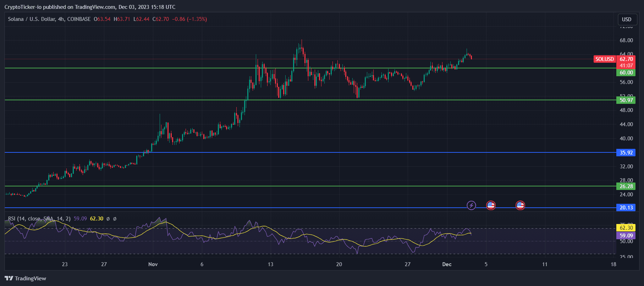The width and height of the screenshot is (644, 286).
Task: Click the 41:07 candle countdown label
Action: (x=626, y=66)
